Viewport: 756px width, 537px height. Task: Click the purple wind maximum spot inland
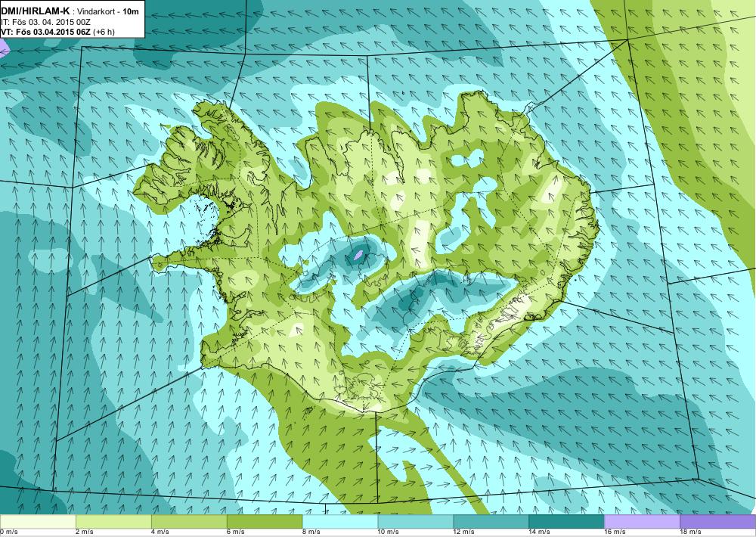click(358, 254)
